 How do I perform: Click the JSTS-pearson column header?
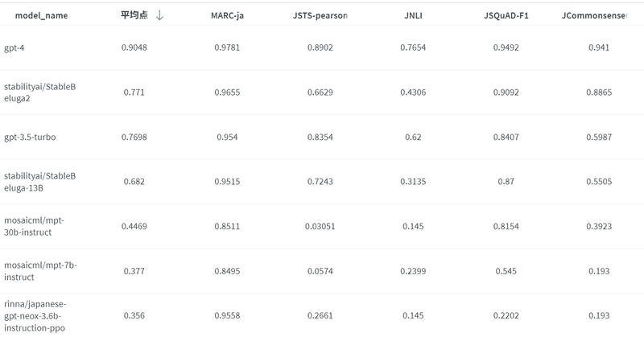click(320, 15)
